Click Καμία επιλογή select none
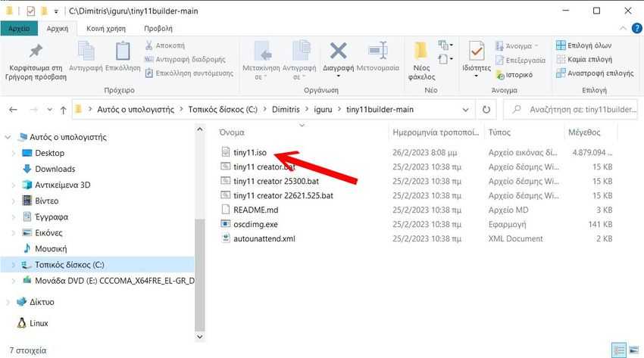The height and width of the screenshot is (358, 644). click(x=583, y=60)
